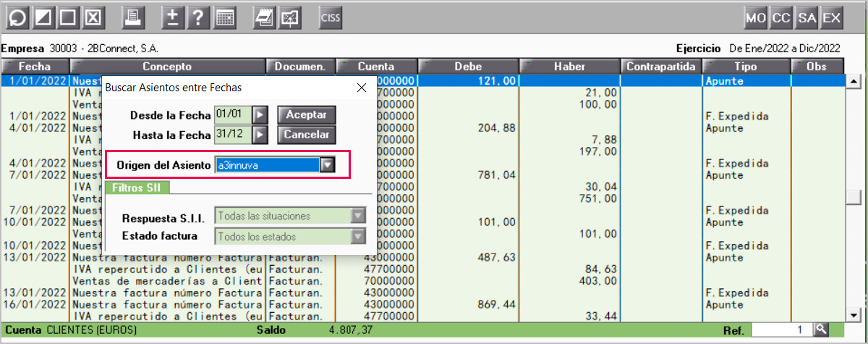Select the Haber value 84,63
Screen dimensions: 868x344
point(600,269)
